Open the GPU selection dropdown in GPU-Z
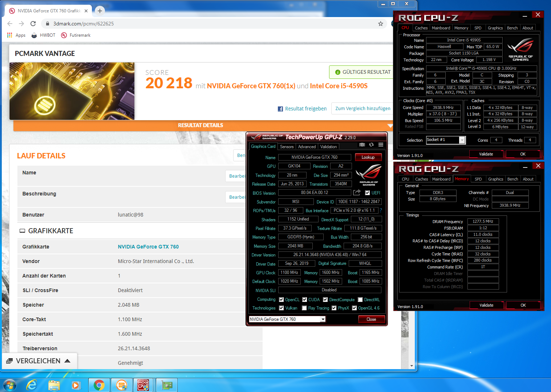This screenshot has width=551, height=392. [x=323, y=319]
